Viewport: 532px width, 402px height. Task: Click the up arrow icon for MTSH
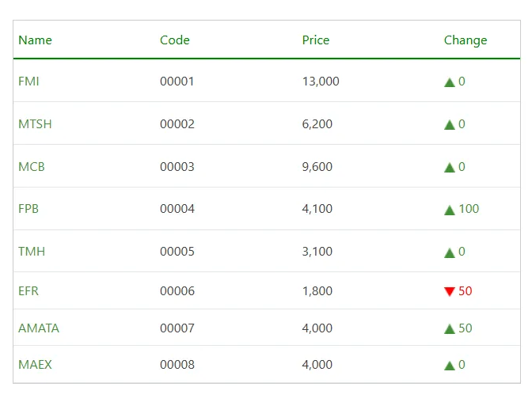[450, 124]
